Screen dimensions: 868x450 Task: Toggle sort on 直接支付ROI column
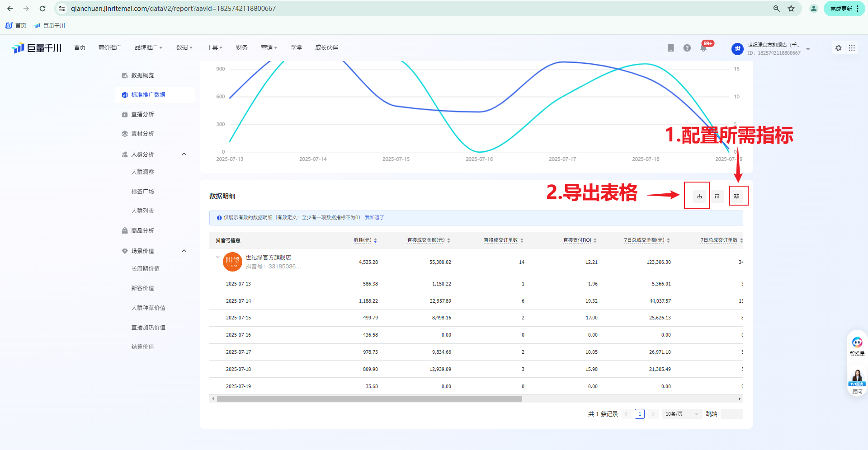click(x=595, y=240)
